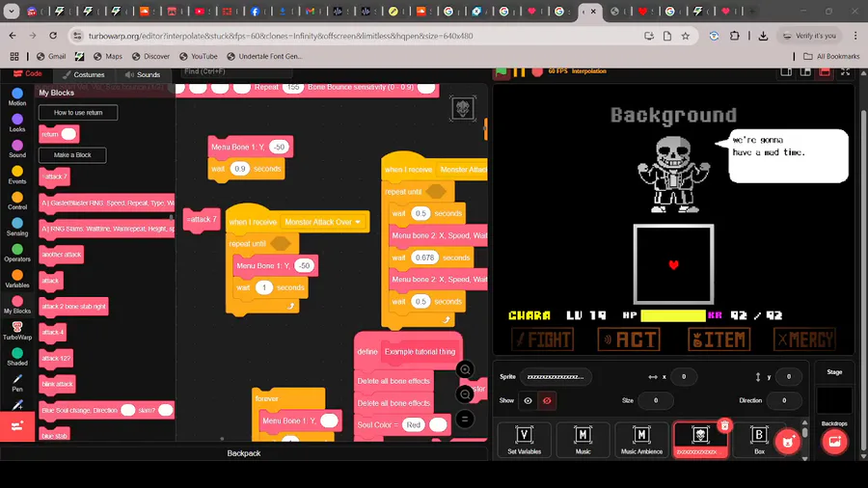Click the Choose a Backdrop button
The height and width of the screenshot is (488, 868).
point(834,442)
